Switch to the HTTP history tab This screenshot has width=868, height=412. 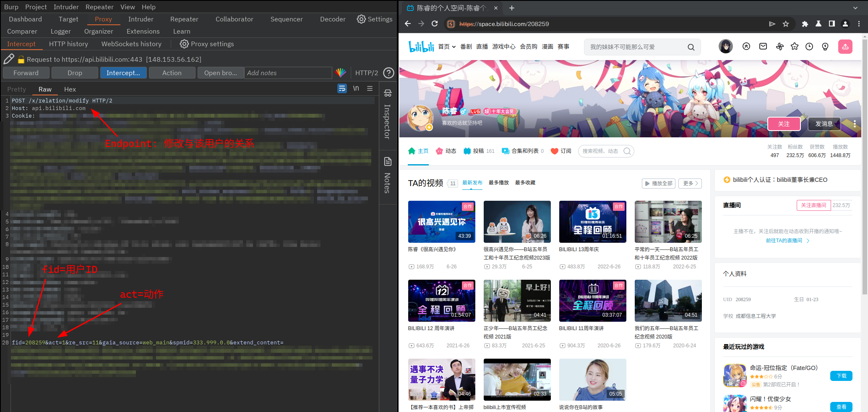click(68, 44)
